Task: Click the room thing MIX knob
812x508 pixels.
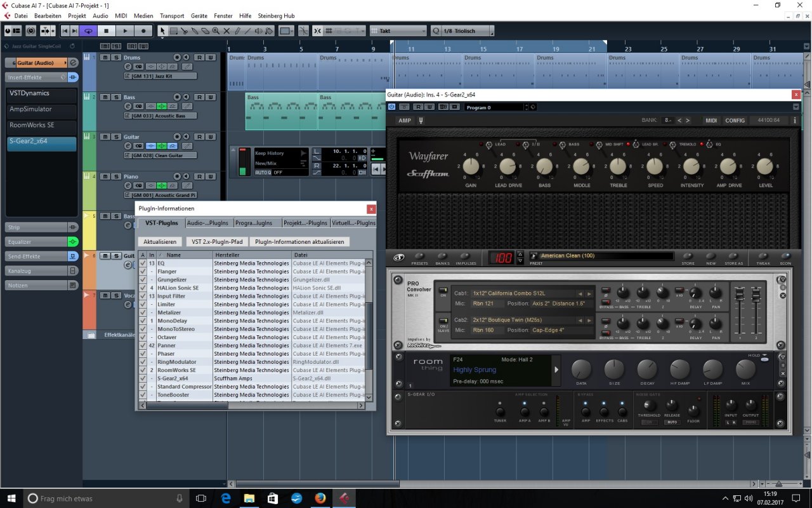Action: point(745,370)
